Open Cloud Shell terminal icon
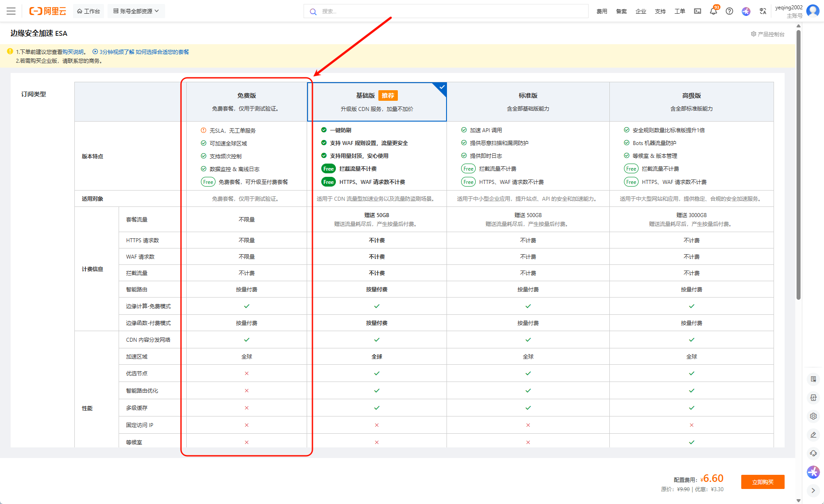824x504 pixels. [x=697, y=11]
